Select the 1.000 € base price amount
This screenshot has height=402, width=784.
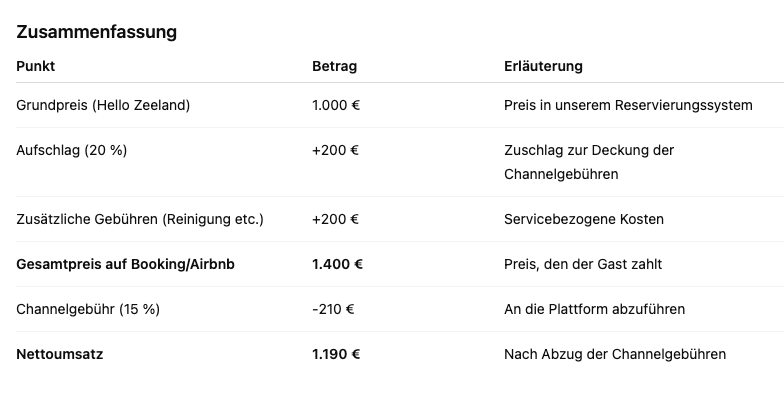336,105
